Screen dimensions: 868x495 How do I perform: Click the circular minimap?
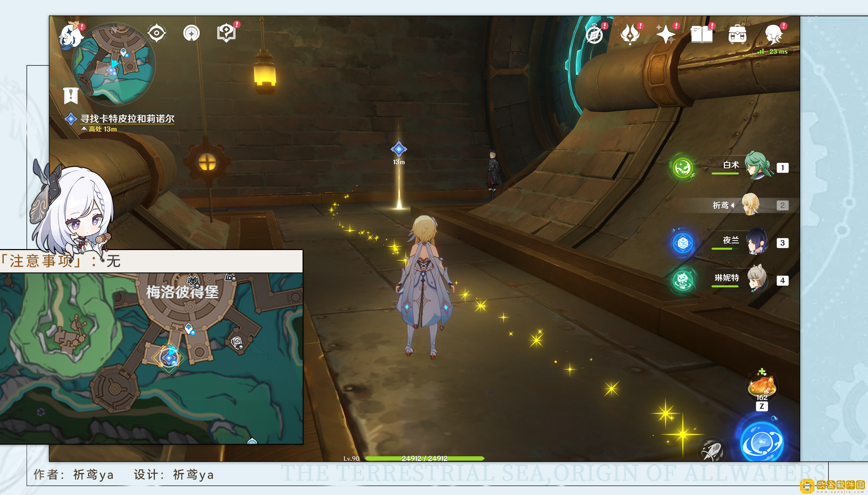point(114,64)
